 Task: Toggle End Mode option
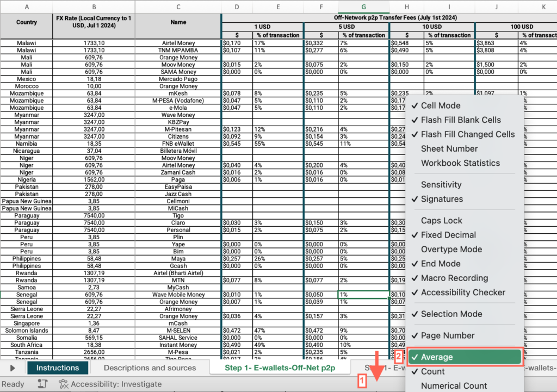click(465, 264)
